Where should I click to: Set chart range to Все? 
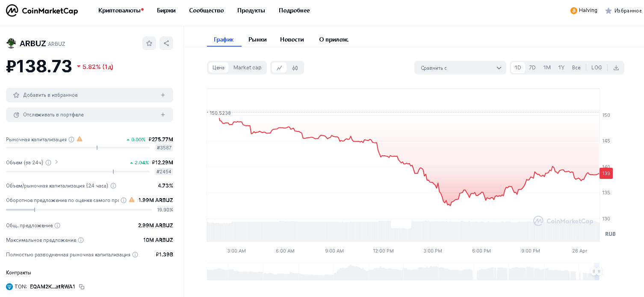(x=576, y=68)
